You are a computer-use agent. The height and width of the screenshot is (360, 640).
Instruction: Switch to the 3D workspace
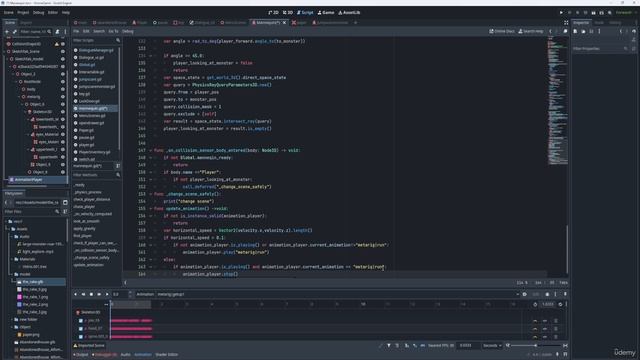click(x=288, y=13)
